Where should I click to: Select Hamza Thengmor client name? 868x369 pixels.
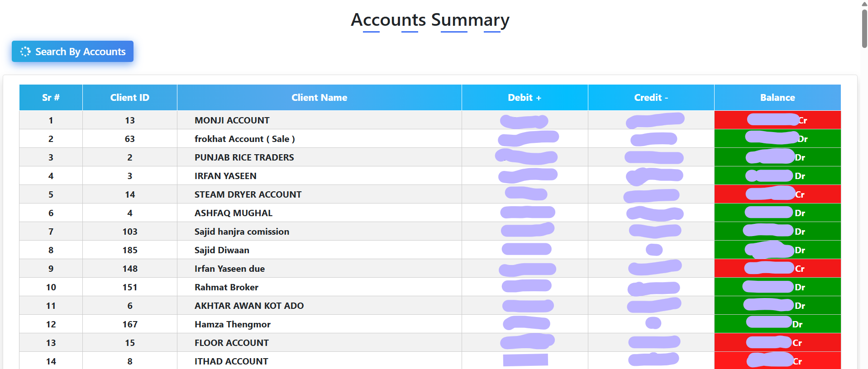[233, 324]
